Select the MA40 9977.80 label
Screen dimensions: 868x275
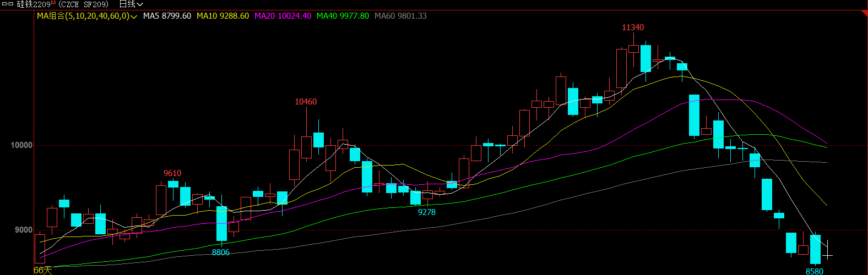click(x=343, y=16)
